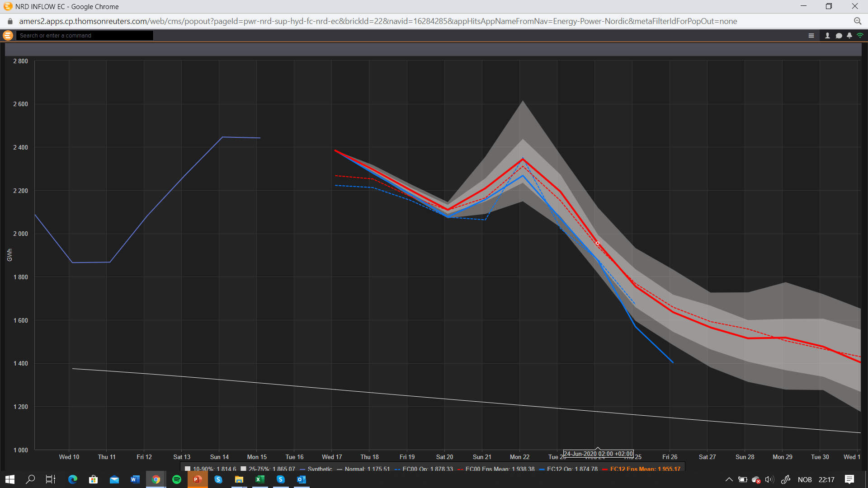Screen dimensions: 868x488
Task: Open the NOB input language selector
Action: 805,479
